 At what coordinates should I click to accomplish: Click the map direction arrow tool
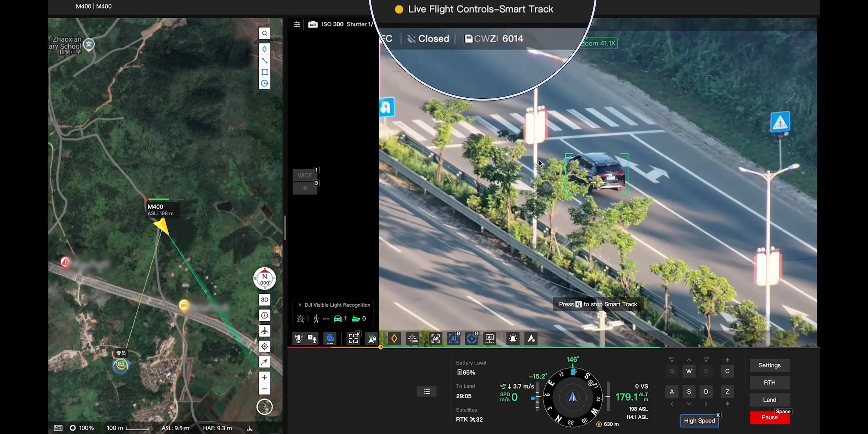point(264,362)
